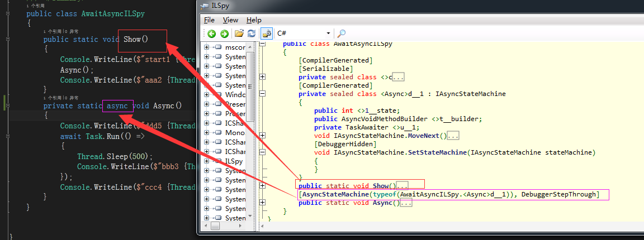Click the tree horizontal scrollbar thumb
644x240 pixels.
(215, 226)
